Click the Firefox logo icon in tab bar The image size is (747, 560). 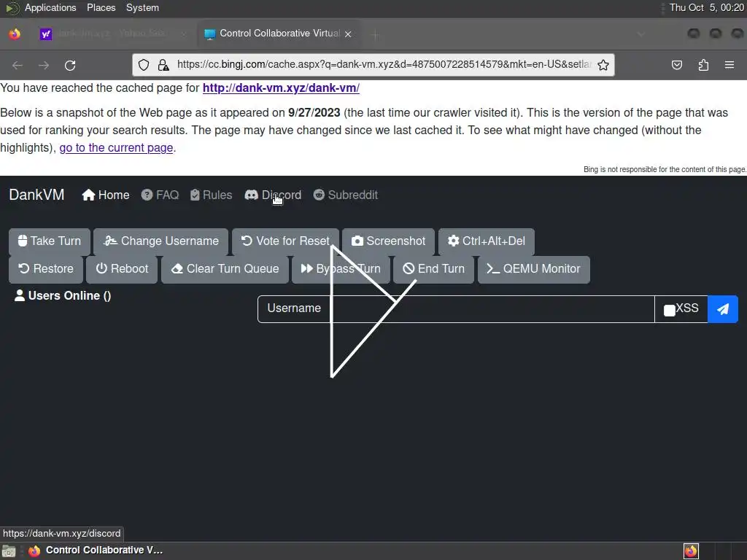15,34
